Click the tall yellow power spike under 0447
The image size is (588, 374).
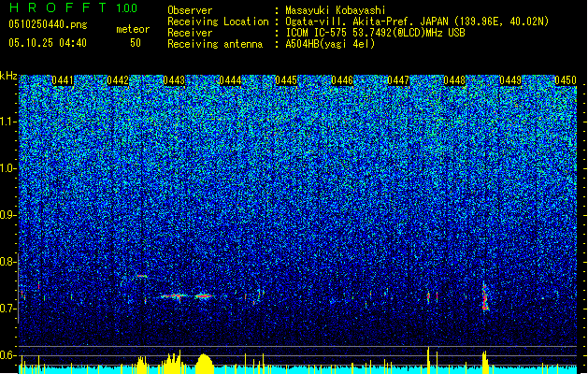(428, 360)
